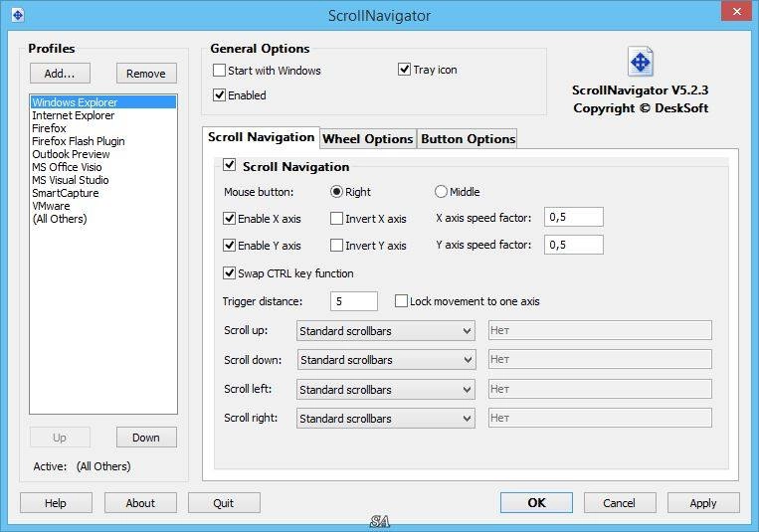
Task: Click the Scroll left hotkey field
Action: pyautogui.click(x=600, y=389)
